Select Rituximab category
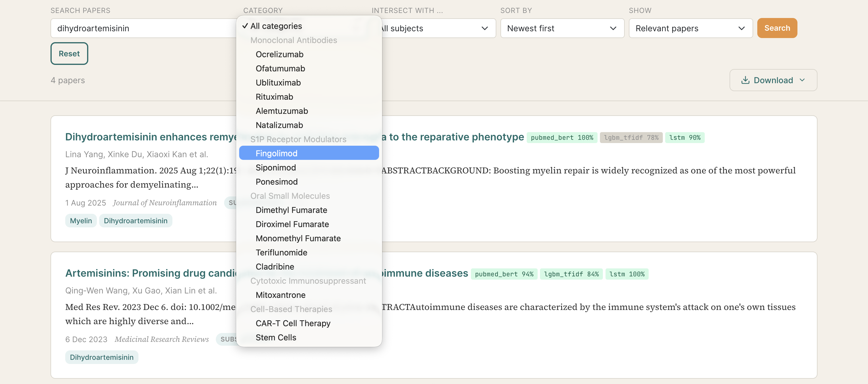The image size is (868, 384). pyautogui.click(x=309, y=96)
